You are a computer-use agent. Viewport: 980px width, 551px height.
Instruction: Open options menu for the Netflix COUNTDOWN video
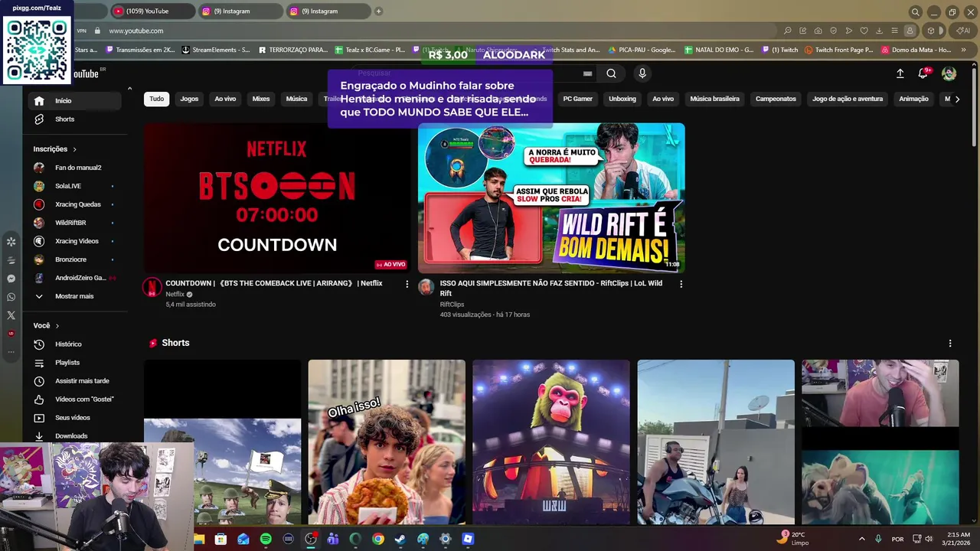click(407, 284)
